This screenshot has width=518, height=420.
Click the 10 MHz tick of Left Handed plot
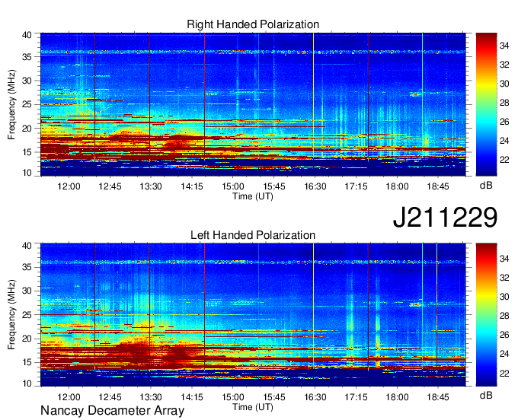pos(27,383)
